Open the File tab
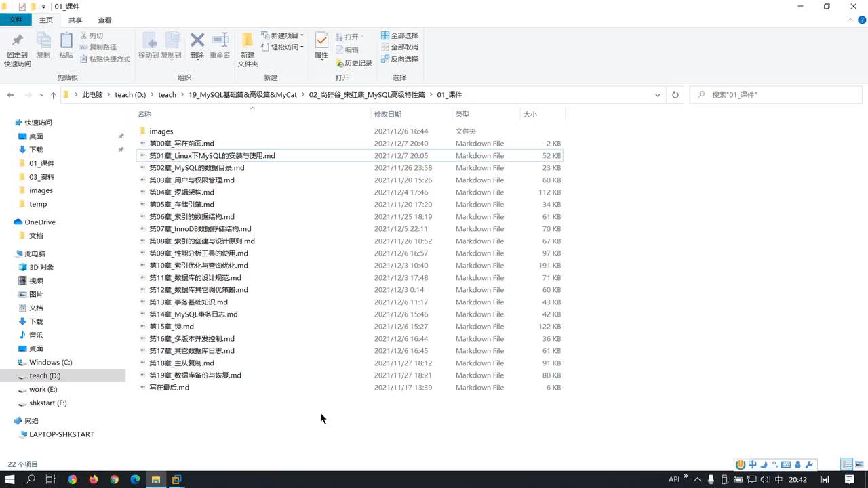The height and width of the screenshot is (488, 868). pyautogui.click(x=15, y=20)
